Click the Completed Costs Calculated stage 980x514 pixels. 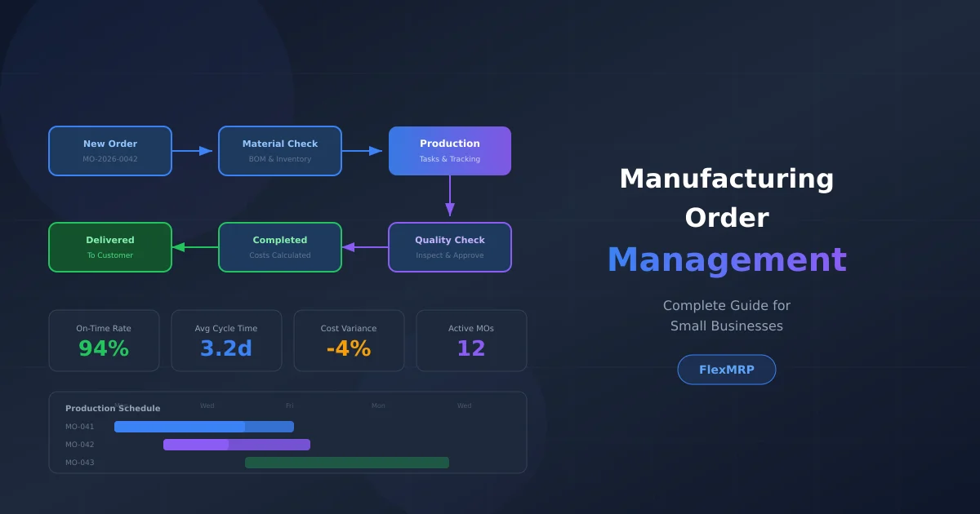pyautogui.click(x=280, y=247)
